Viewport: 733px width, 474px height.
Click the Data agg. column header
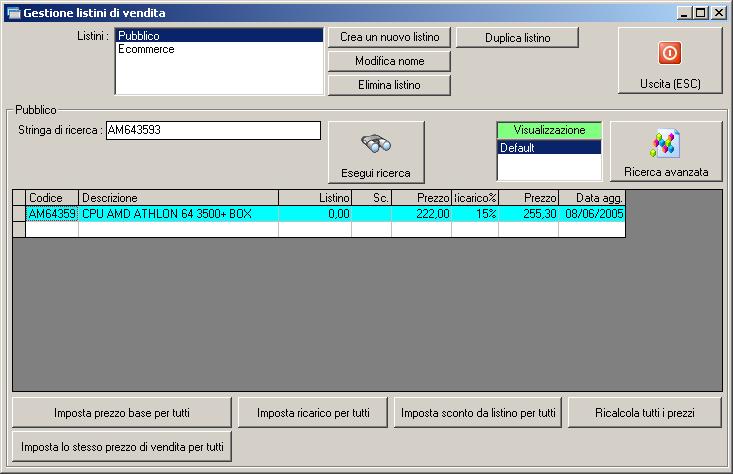(x=592, y=198)
